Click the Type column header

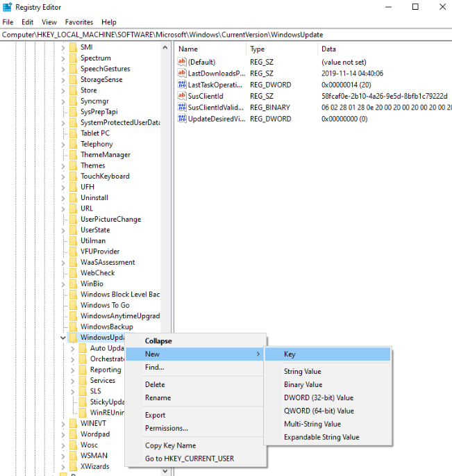click(258, 49)
